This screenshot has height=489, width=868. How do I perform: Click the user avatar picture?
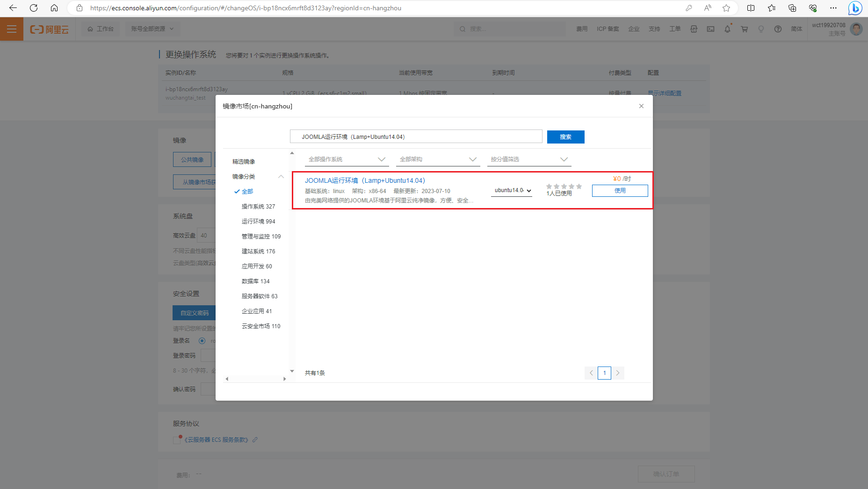point(856,29)
